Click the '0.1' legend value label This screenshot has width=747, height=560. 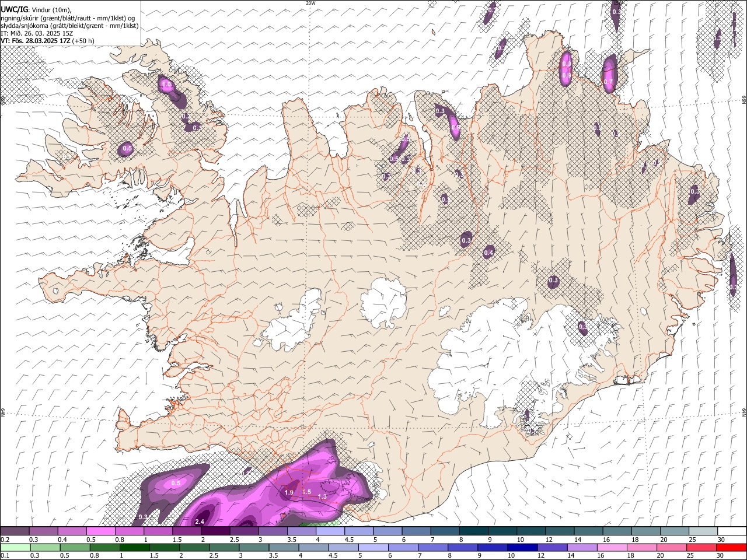[x=5, y=556]
